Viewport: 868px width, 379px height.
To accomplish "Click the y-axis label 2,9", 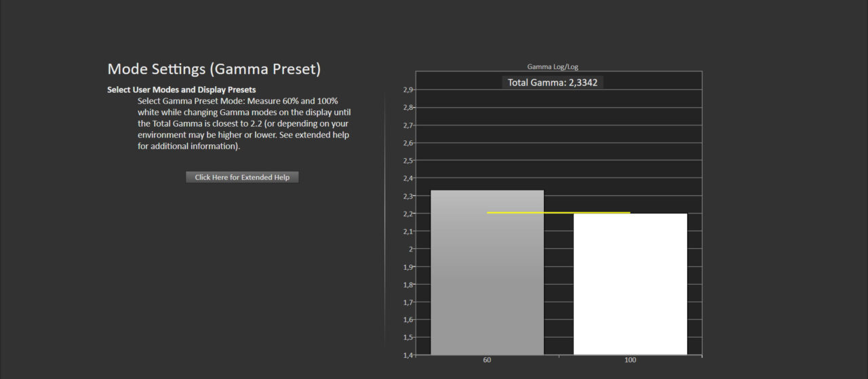I will coord(408,90).
